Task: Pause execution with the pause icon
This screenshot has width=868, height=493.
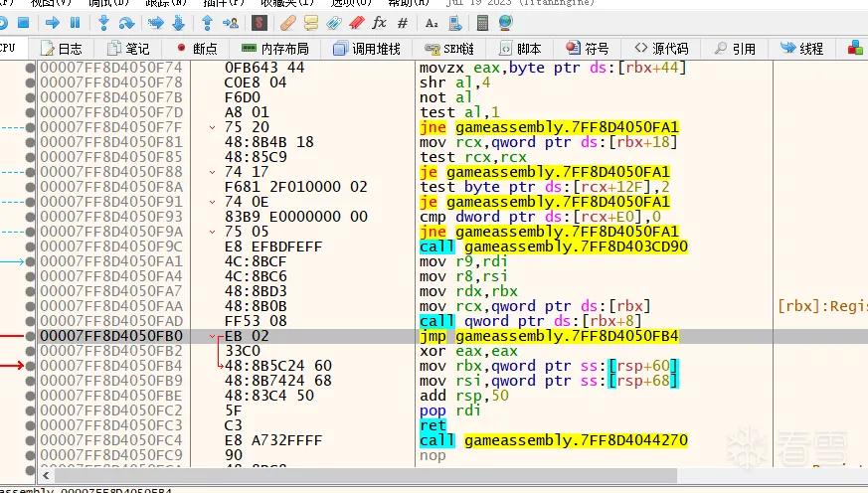Action: [75, 23]
